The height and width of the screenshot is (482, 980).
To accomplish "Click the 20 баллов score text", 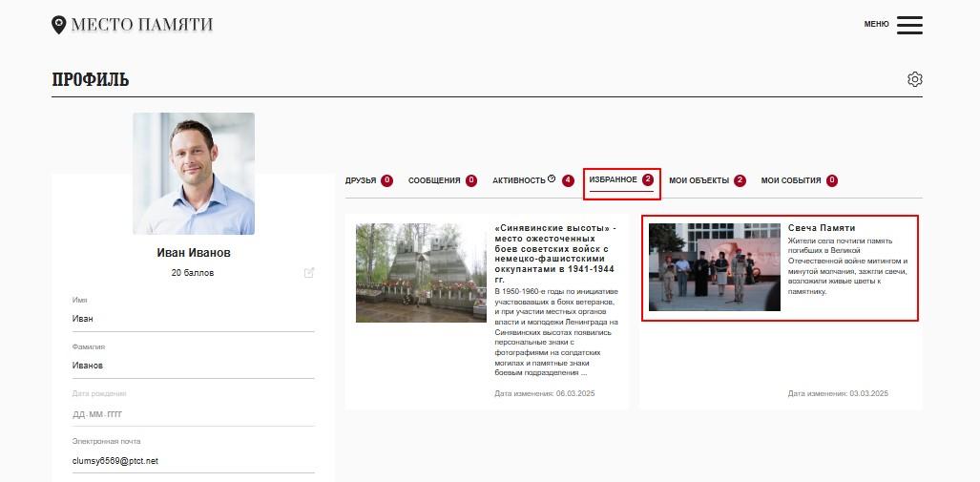I will [193, 273].
